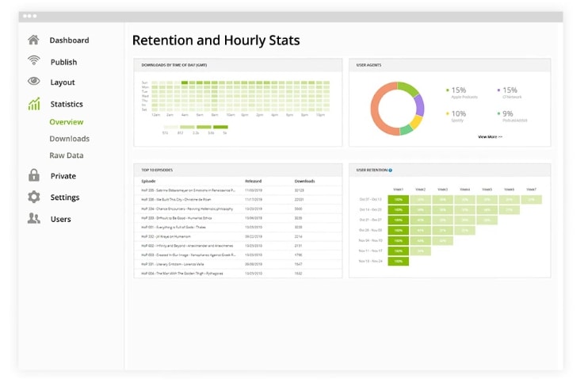Viewport: 588px width, 387px height.
Task: Sort by the Released column header
Action: 253,182
